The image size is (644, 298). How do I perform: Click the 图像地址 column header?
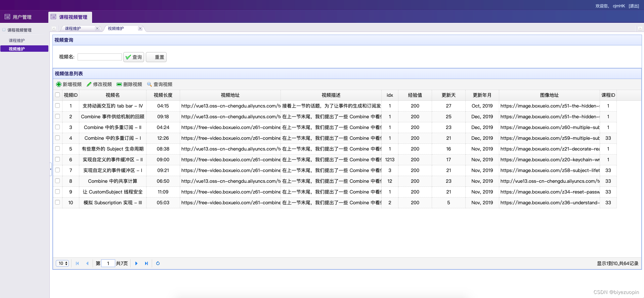[x=549, y=95]
